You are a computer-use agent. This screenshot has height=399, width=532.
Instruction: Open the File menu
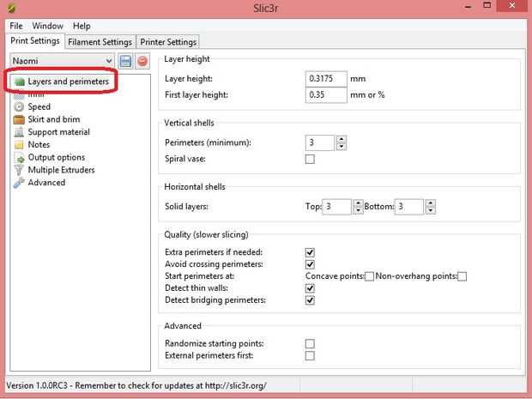[16, 26]
